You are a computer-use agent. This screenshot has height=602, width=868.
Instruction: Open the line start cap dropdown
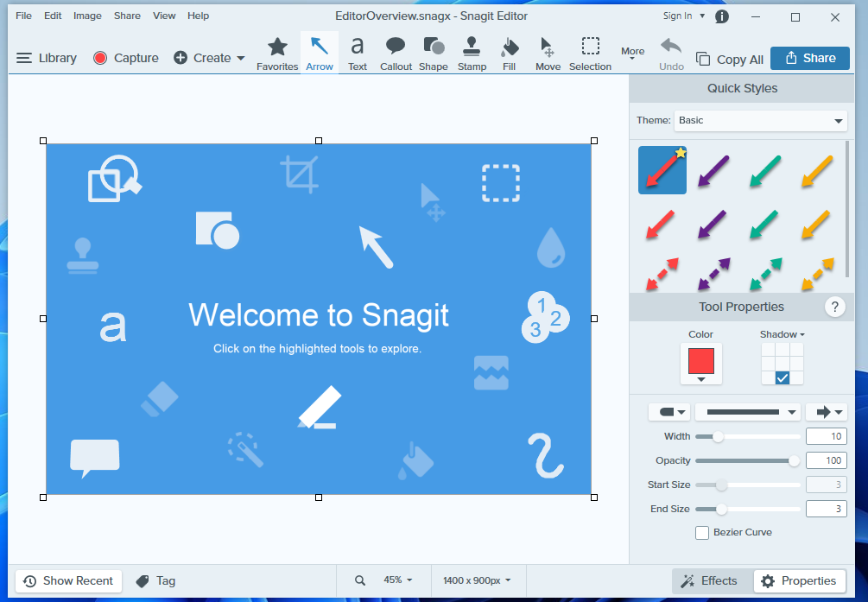click(x=668, y=411)
